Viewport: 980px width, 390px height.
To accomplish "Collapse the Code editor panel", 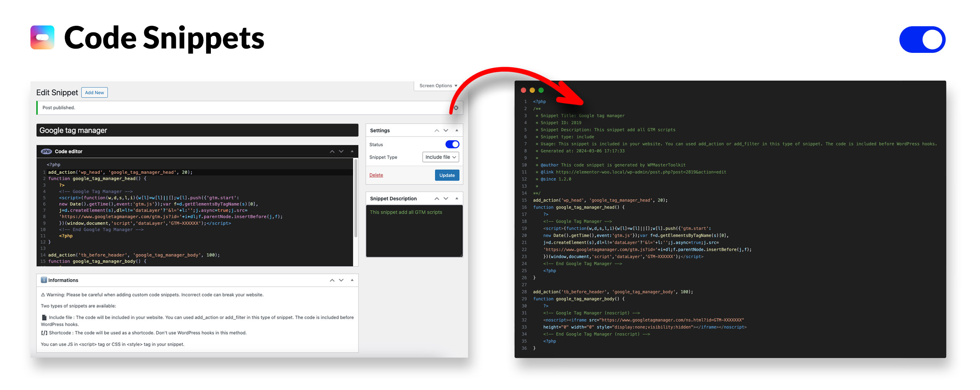I will (x=352, y=151).
